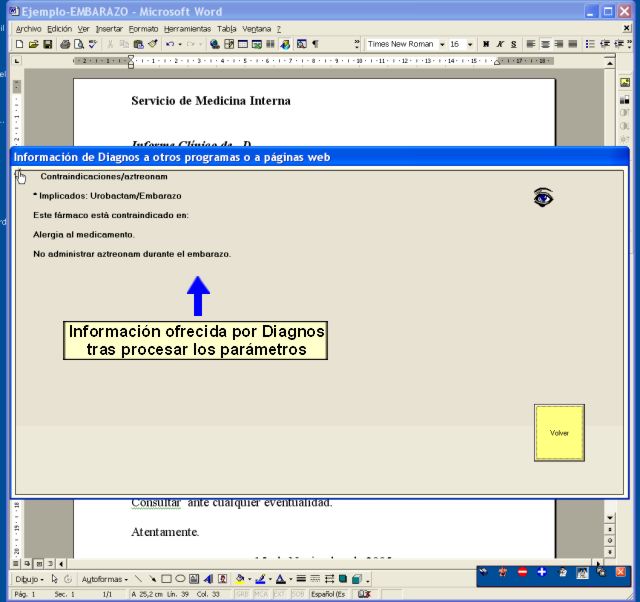The image size is (640, 602).
Task: Apply the font color letter A
Action: [281, 579]
